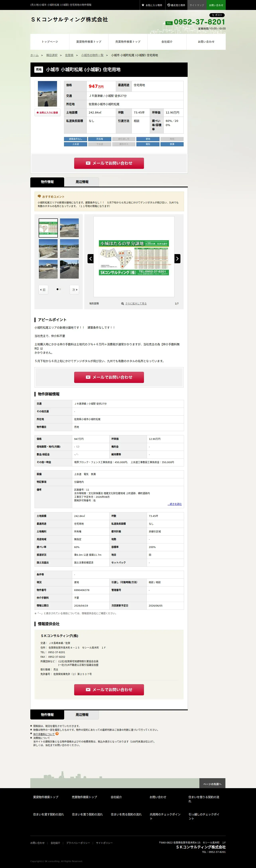
Task: Click the green お問い合わせ button in top bar
Action: coord(216,5)
